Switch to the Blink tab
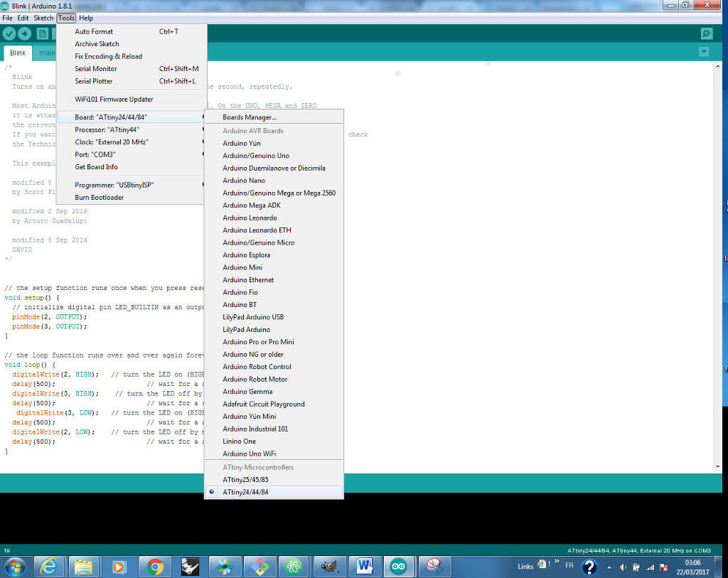The height and width of the screenshot is (578, 728). [18, 53]
